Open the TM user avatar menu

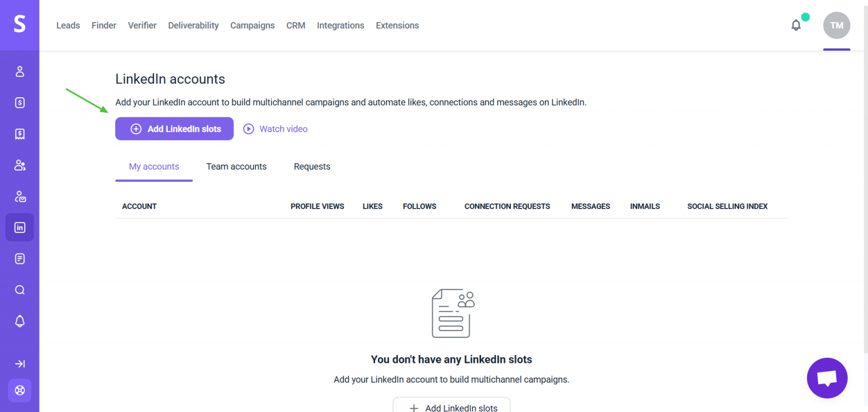(837, 25)
